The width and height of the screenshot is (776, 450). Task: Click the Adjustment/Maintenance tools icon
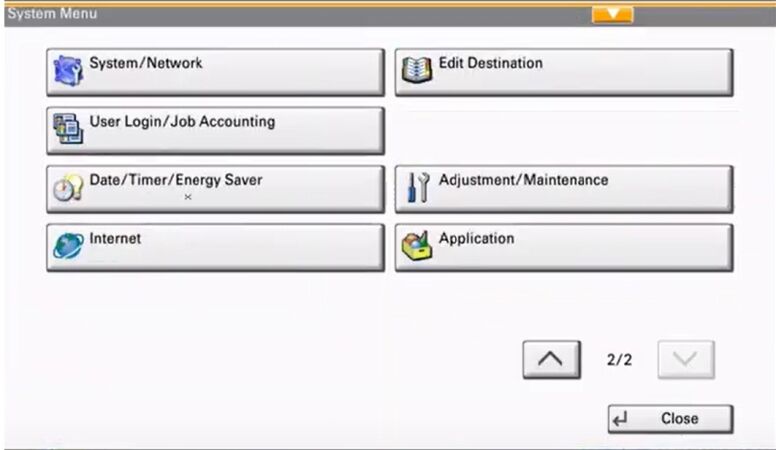pyautogui.click(x=418, y=188)
